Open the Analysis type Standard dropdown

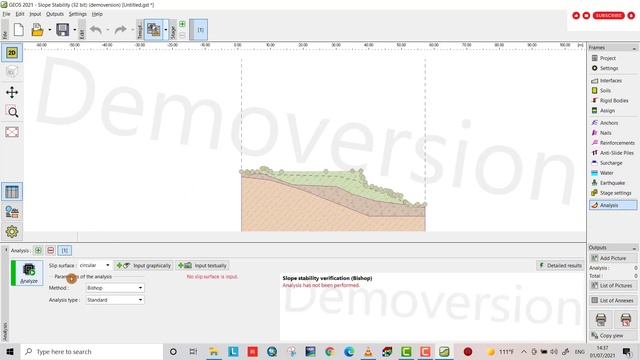coord(115,300)
